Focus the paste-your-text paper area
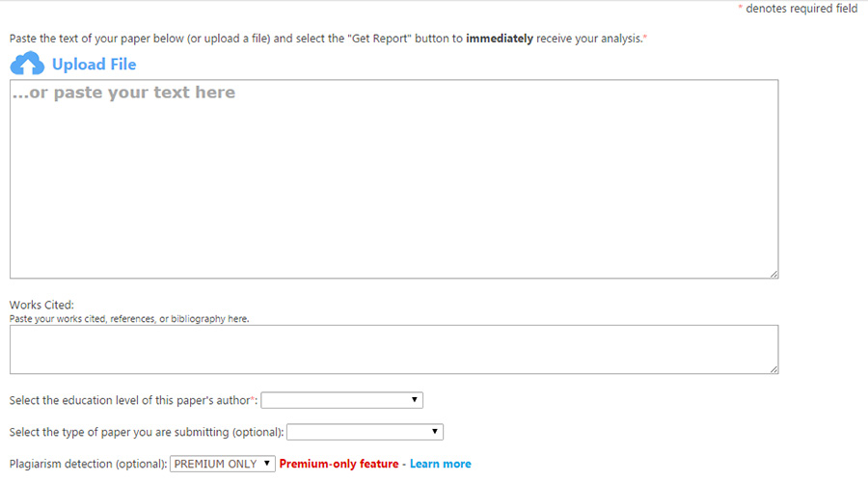The width and height of the screenshot is (868, 481). click(x=393, y=179)
